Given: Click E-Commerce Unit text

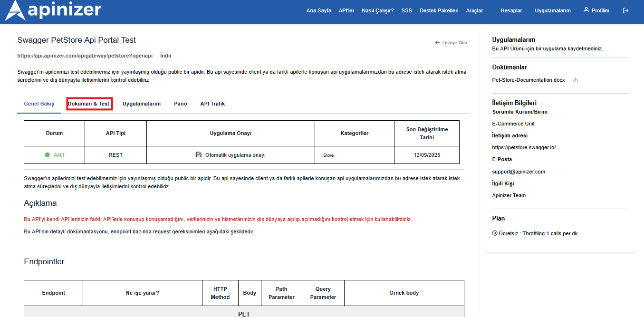Looking at the screenshot, I should (513, 124).
